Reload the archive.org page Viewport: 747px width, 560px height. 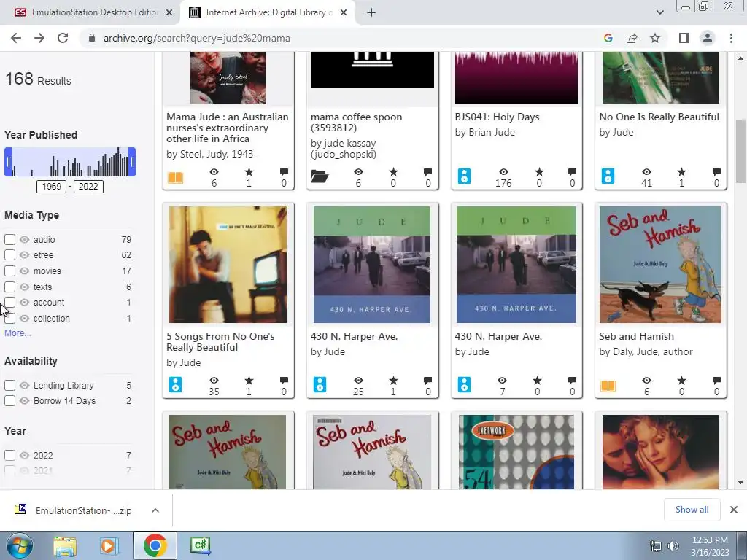point(63,38)
